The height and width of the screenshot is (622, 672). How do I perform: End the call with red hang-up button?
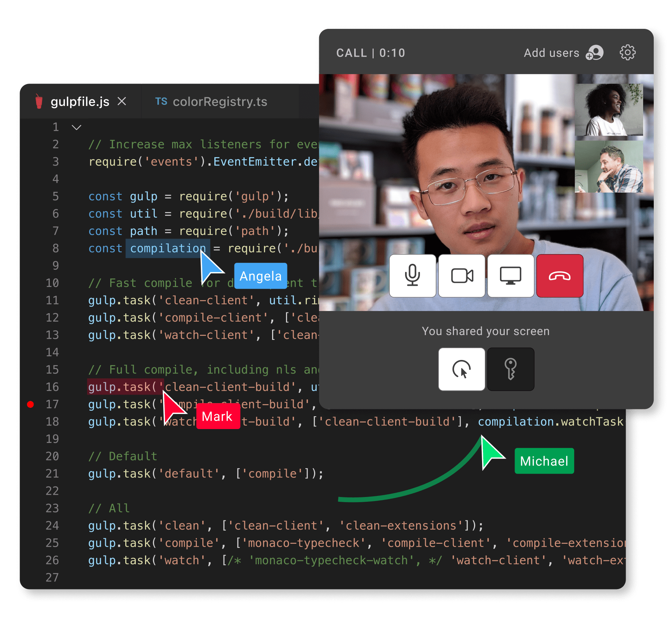pos(560,276)
